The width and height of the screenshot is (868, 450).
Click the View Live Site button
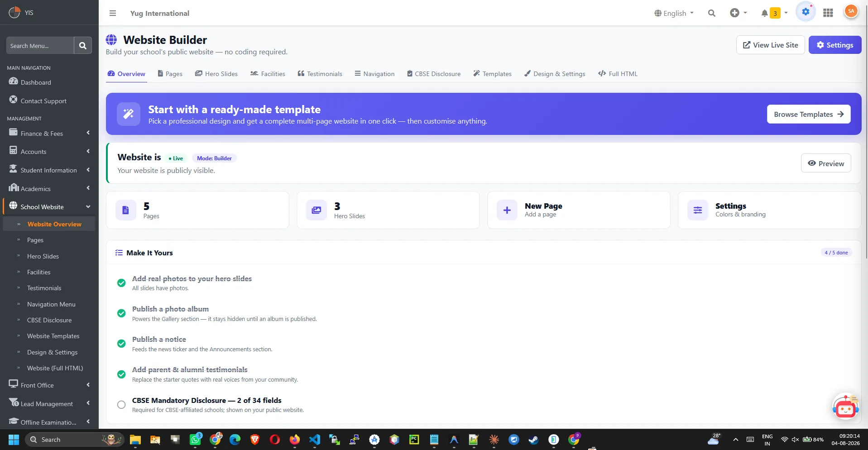click(x=771, y=45)
